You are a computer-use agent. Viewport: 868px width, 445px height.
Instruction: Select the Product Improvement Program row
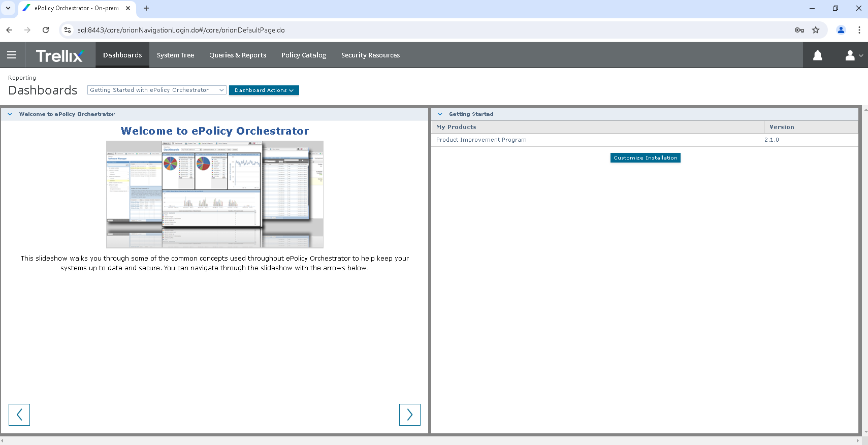click(x=645, y=140)
